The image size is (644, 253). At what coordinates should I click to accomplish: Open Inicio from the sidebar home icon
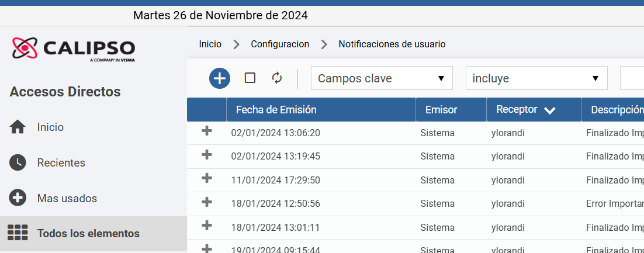click(x=18, y=127)
